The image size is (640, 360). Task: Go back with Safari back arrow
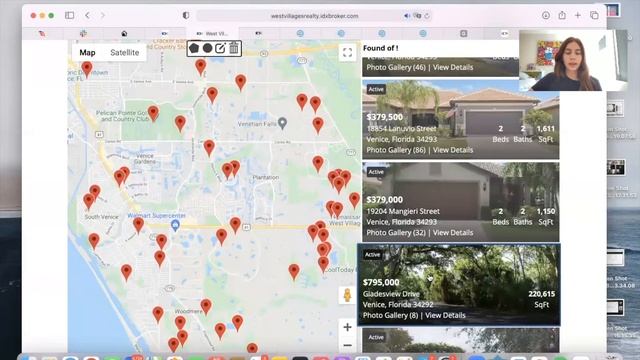click(x=87, y=16)
